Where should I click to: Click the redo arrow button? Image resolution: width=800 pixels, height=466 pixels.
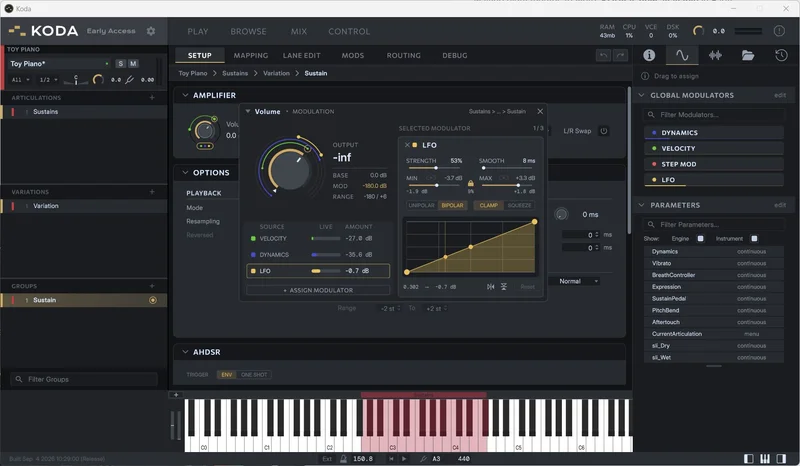[620, 55]
